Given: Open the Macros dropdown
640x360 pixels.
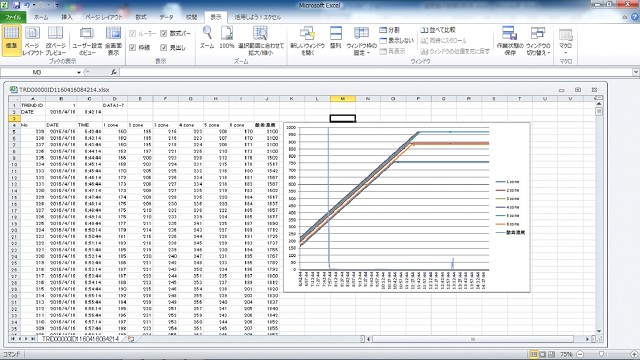Looking at the screenshot, I should pos(566,42).
